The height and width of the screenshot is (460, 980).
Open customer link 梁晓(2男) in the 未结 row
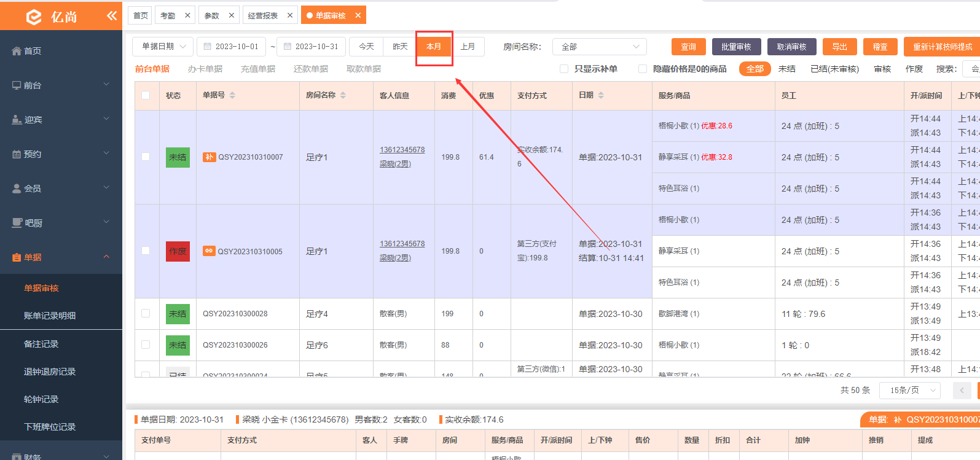(x=395, y=164)
